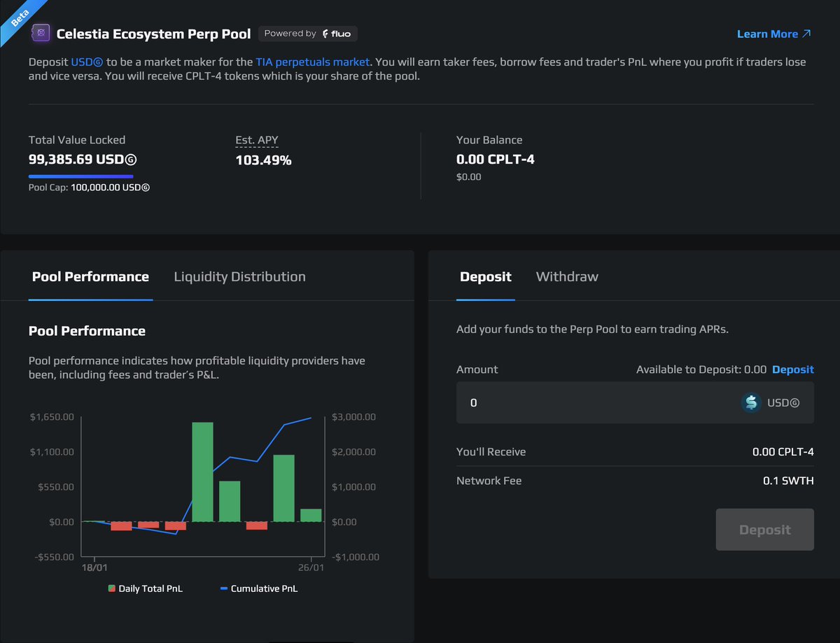Click the You'll Receive 0.00 CPLT-4 value
The height and width of the screenshot is (643, 840).
pyautogui.click(x=783, y=452)
